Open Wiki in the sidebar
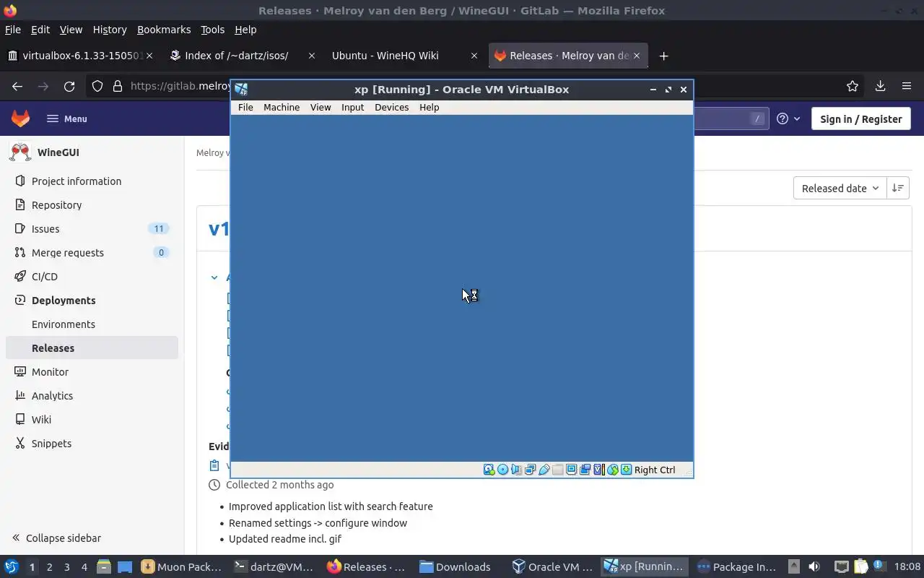924x578 pixels. point(92,420)
